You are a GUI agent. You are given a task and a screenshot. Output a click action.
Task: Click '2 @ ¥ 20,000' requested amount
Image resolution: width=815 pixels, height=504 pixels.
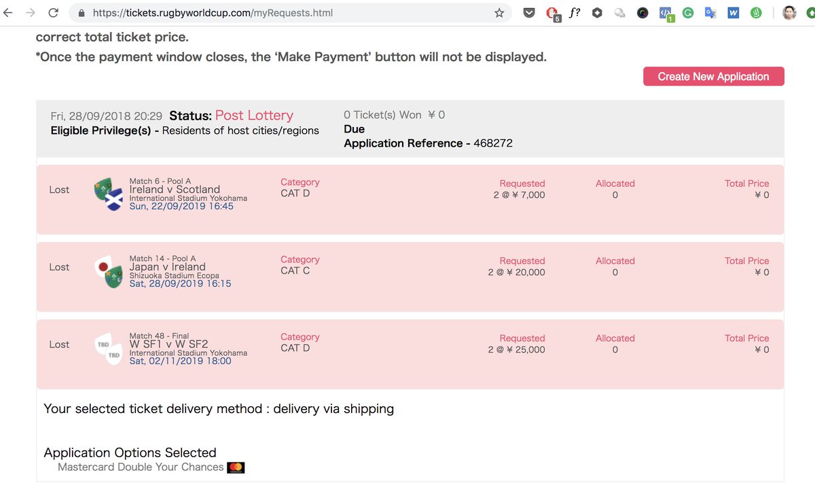coord(516,272)
